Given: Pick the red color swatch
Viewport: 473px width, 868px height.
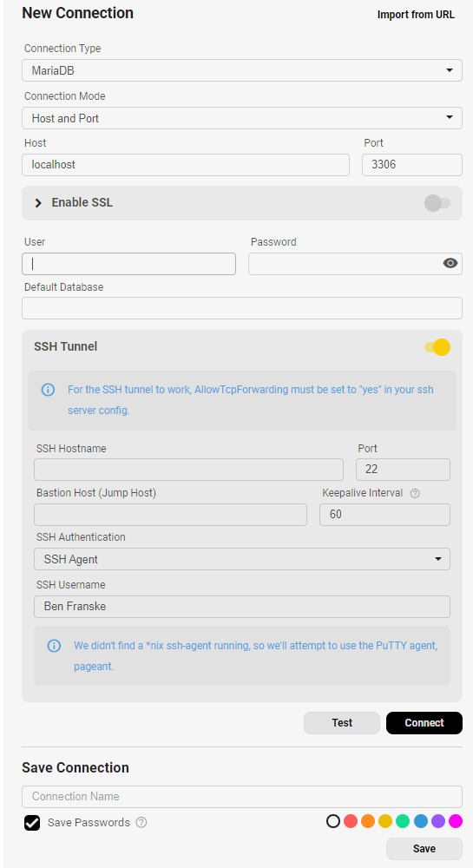Looking at the screenshot, I should click(350, 821).
